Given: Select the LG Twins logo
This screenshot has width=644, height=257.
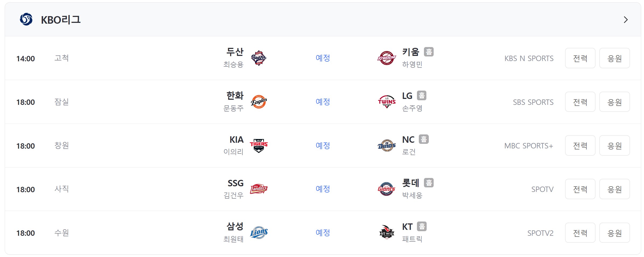Looking at the screenshot, I should point(387,102).
